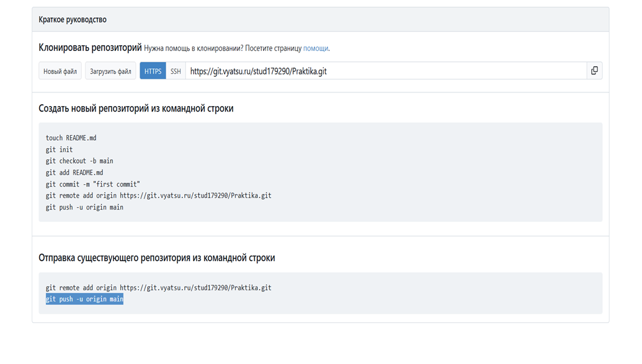Click the "git checkout -b main" line
This screenshot has height=364, width=642.
79,161
